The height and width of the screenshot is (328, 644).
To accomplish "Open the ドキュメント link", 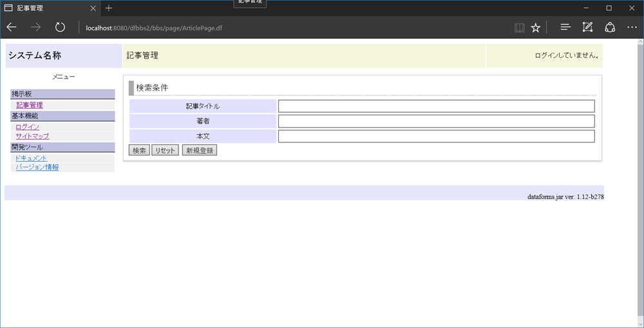I will click(31, 159).
